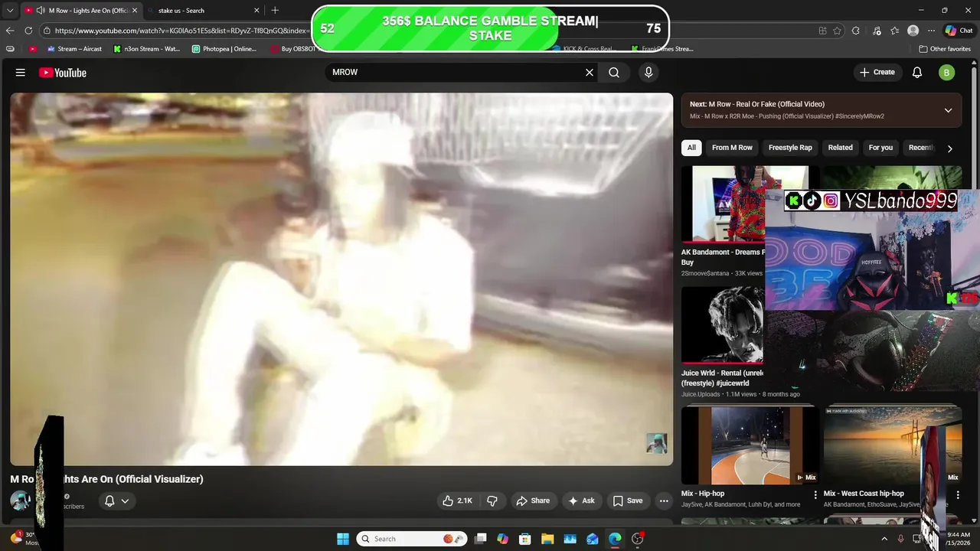Start voice search with the microphone
The image size is (980, 551).
coord(648,73)
